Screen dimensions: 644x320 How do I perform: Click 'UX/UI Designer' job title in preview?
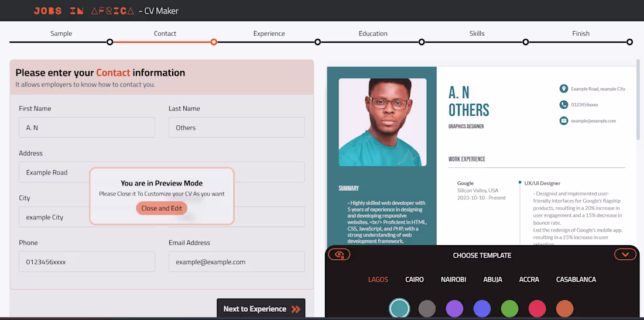pos(542,183)
